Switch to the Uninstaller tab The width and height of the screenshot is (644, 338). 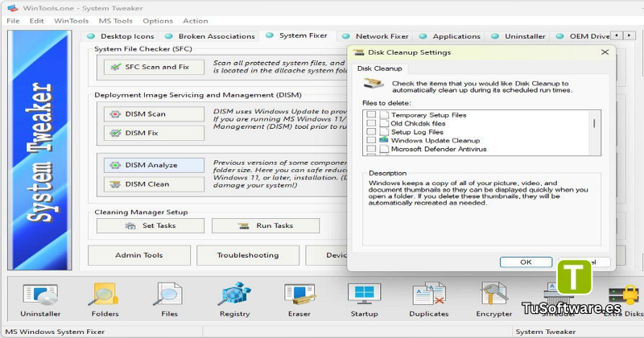(x=518, y=36)
